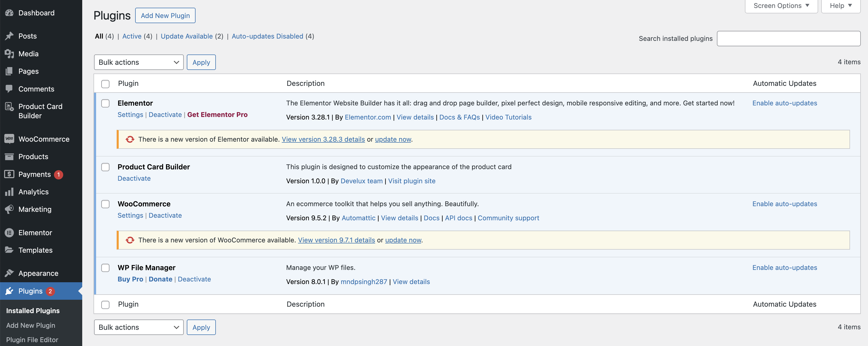This screenshot has width=868, height=346.
Task: Click the Media library icon
Action: click(10, 54)
